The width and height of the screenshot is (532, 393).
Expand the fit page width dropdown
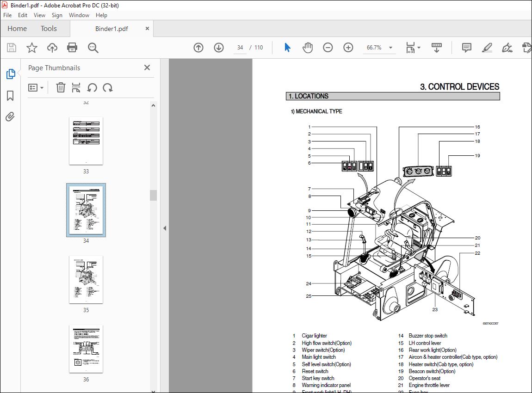[419, 48]
